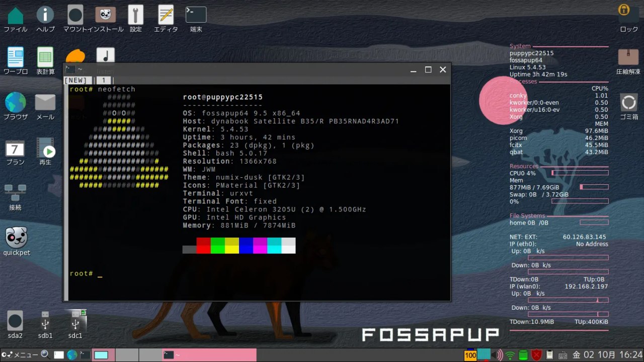This screenshot has width=644, height=362.
Task: Click the "root@puppypc22515" text in terminal
Action: (223, 97)
